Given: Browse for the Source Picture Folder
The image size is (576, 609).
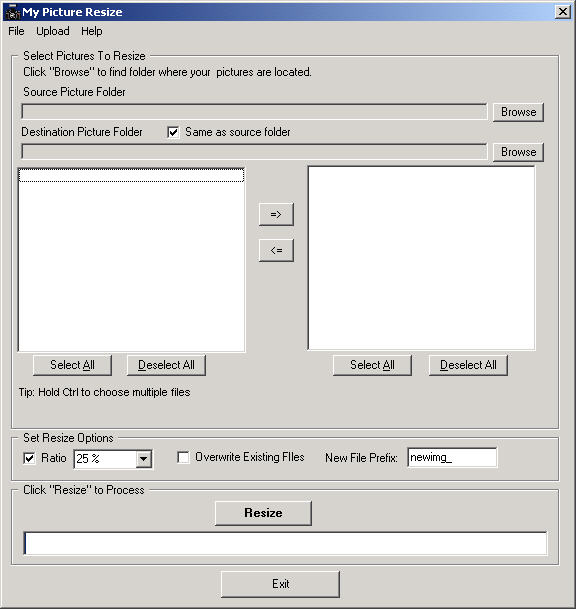Looking at the screenshot, I should point(518,112).
